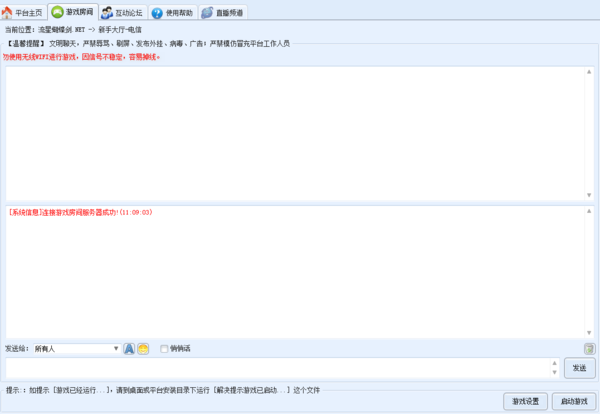Click up arrow of system message pane scrollbar
This screenshot has width=600, height=414.
pos(589,211)
